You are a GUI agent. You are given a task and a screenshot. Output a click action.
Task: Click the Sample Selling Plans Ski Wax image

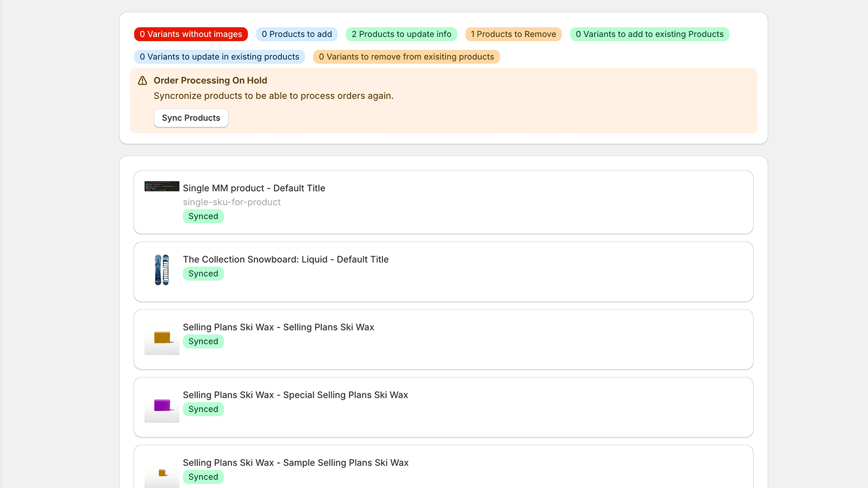[162, 473]
